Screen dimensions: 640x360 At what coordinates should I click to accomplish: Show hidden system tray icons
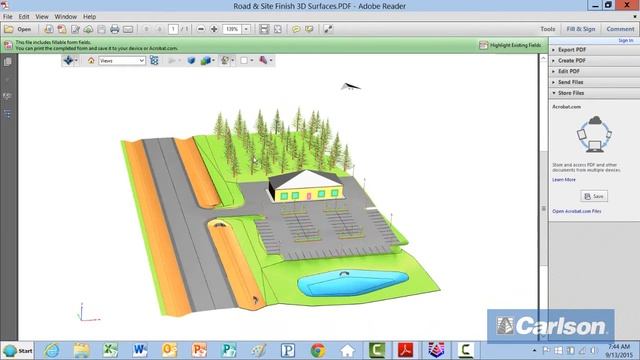pos(534,351)
